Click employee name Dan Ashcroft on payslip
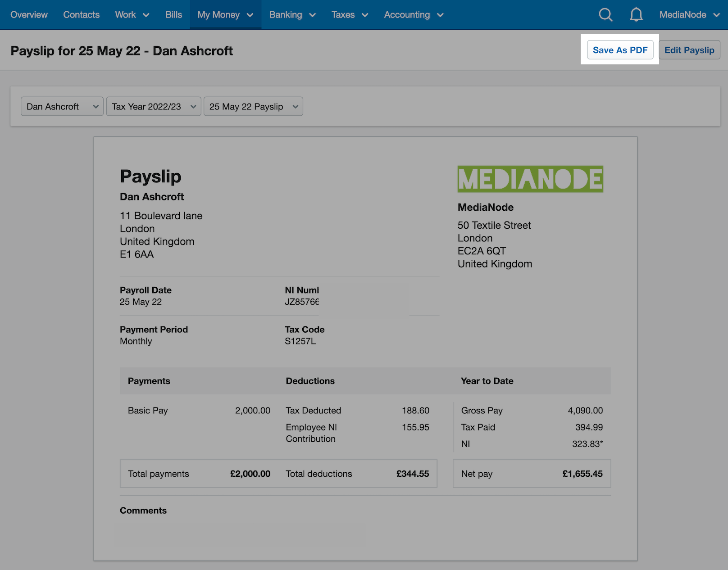The height and width of the screenshot is (570, 728). pos(152,197)
